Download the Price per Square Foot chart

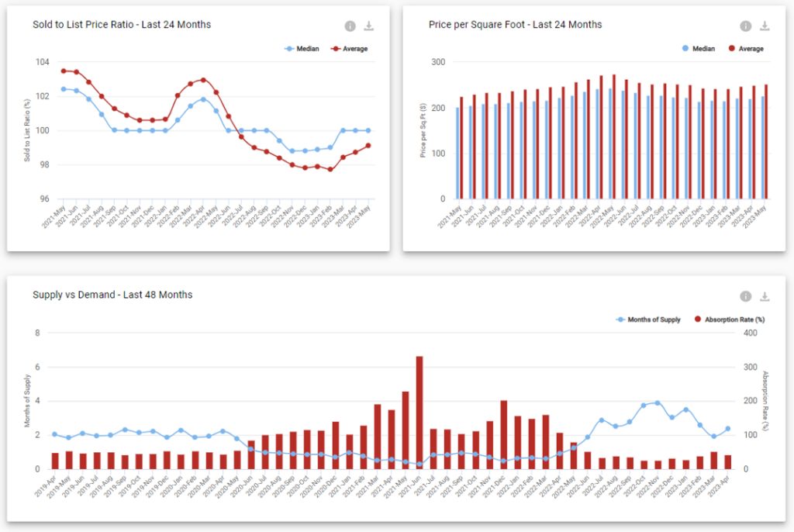[x=765, y=26]
